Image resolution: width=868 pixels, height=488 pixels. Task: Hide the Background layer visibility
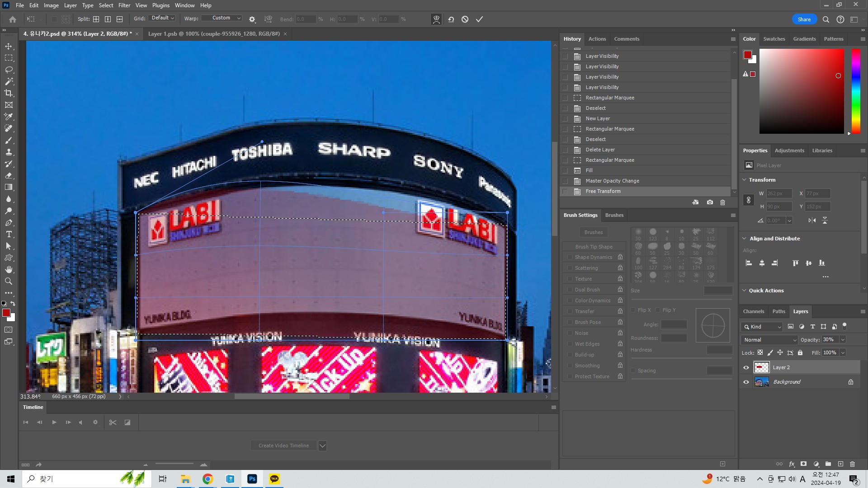(x=746, y=382)
